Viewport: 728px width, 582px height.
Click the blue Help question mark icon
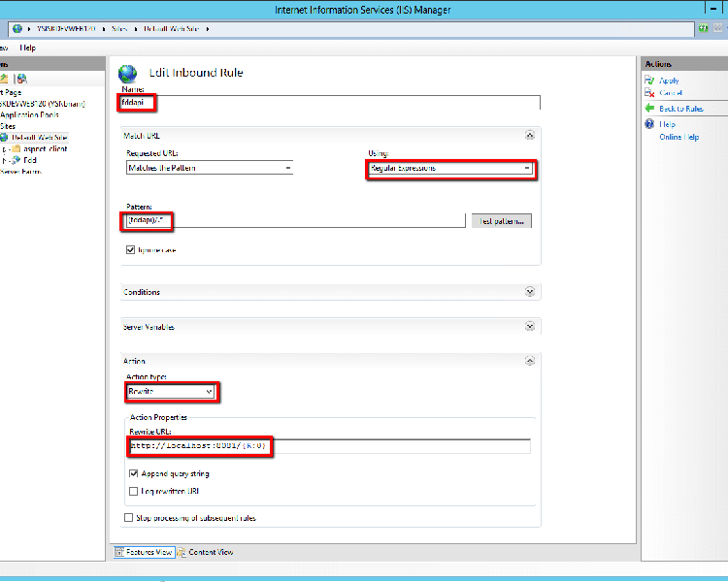tap(649, 124)
